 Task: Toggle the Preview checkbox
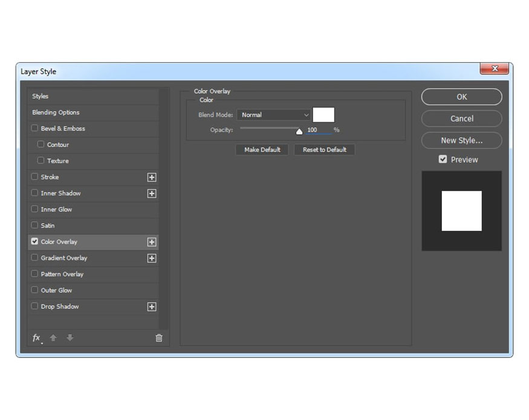[443, 159]
